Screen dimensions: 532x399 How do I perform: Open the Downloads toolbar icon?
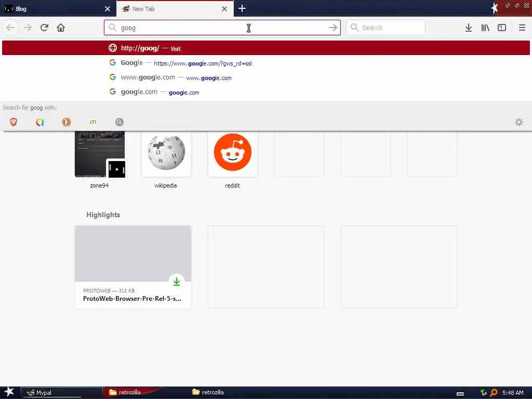click(469, 28)
